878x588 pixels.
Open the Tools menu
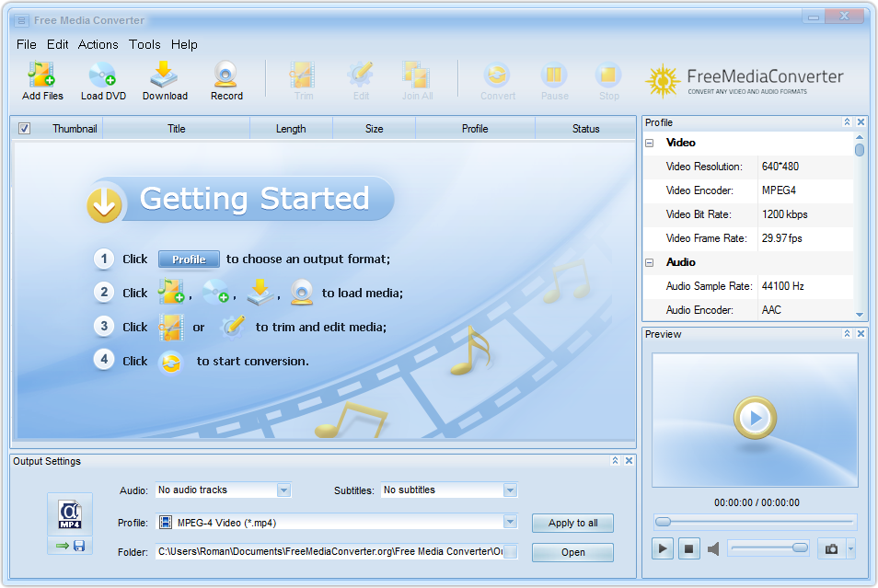(x=144, y=44)
